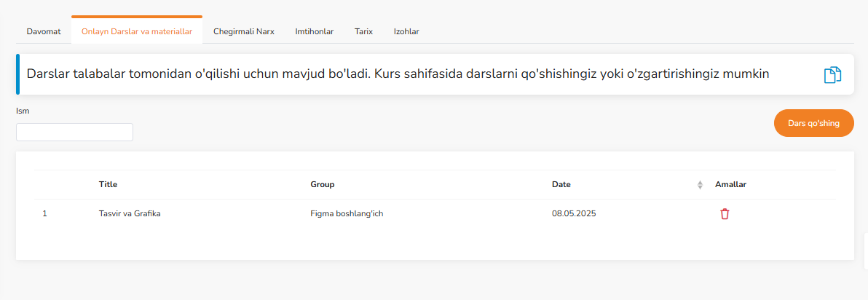The width and height of the screenshot is (868, 300).
Task: Click the Date column header
Action: pos(561,184)
